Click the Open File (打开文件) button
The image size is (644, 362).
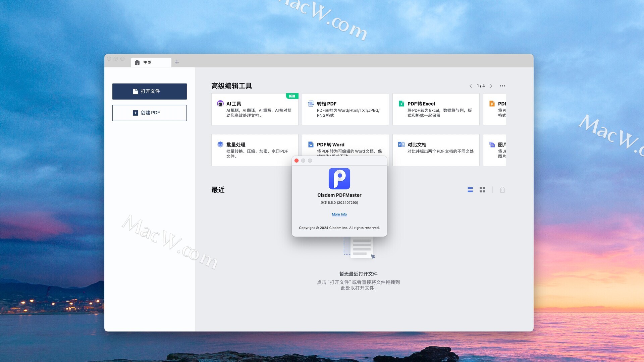click(x=150, y=91)
